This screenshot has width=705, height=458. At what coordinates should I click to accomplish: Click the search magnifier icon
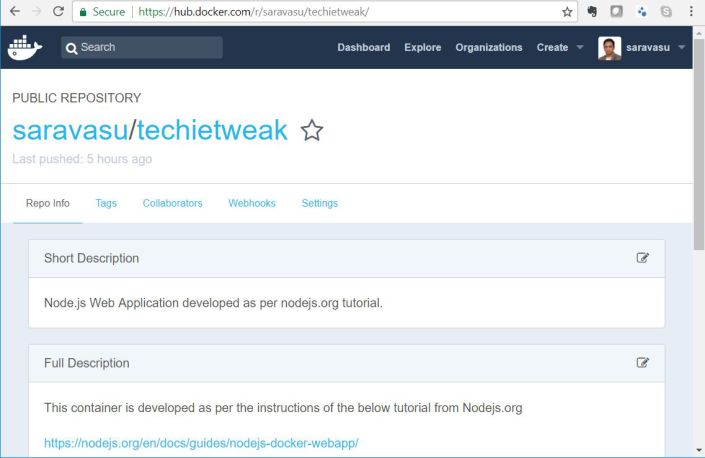[71, 48]
